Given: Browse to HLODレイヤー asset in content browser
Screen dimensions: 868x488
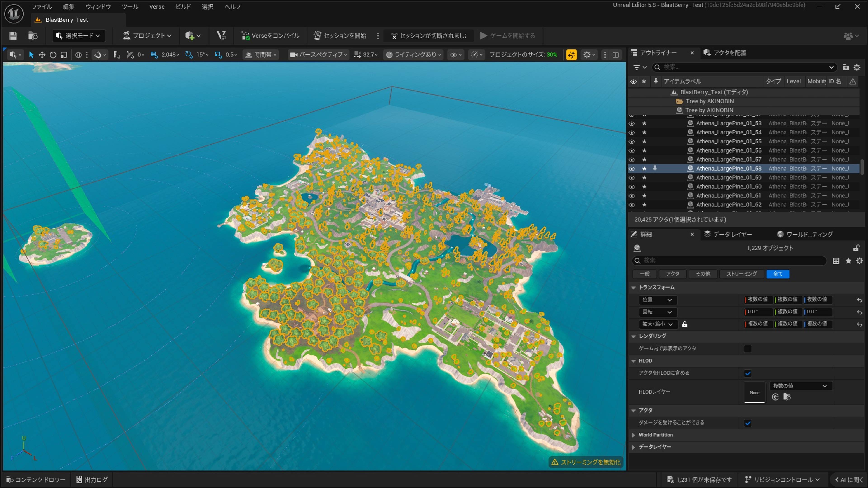Looking at the screenshot, I should 787,397.
